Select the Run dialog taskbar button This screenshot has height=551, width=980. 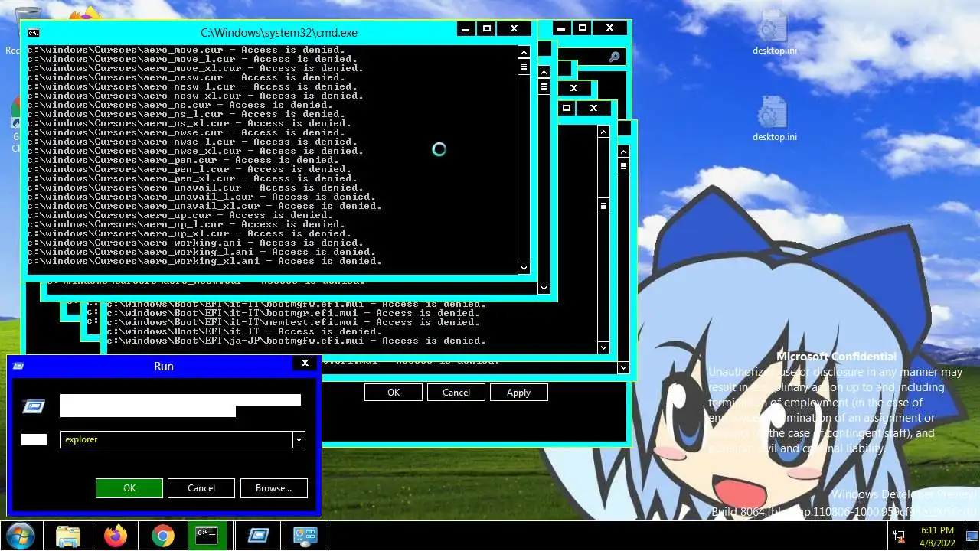[258, 536]
